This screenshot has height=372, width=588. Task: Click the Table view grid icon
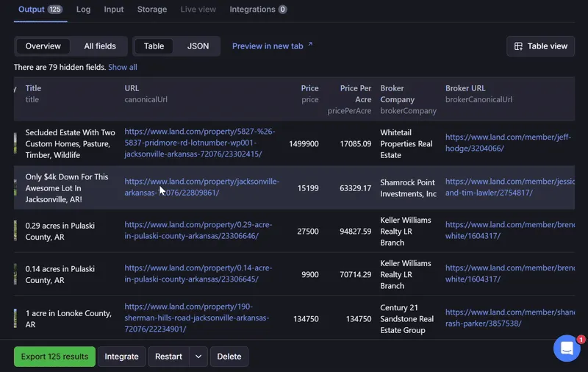pos(518,46)
